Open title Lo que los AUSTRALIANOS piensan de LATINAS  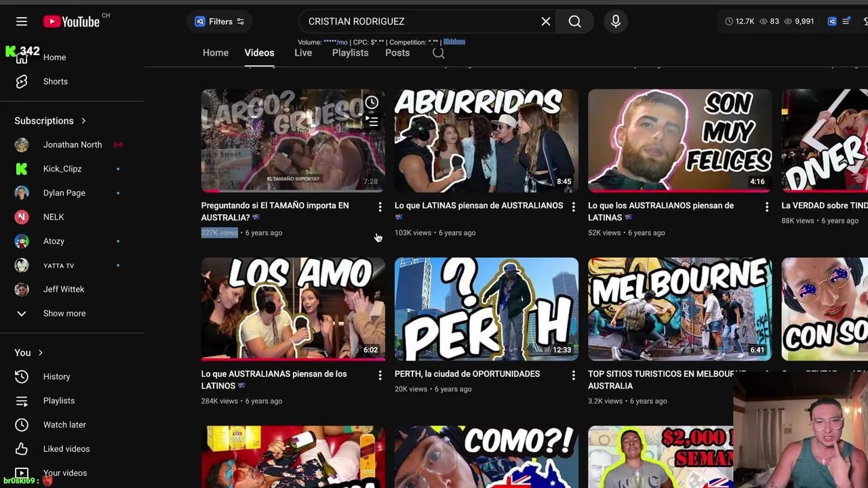tap(661, 211)
